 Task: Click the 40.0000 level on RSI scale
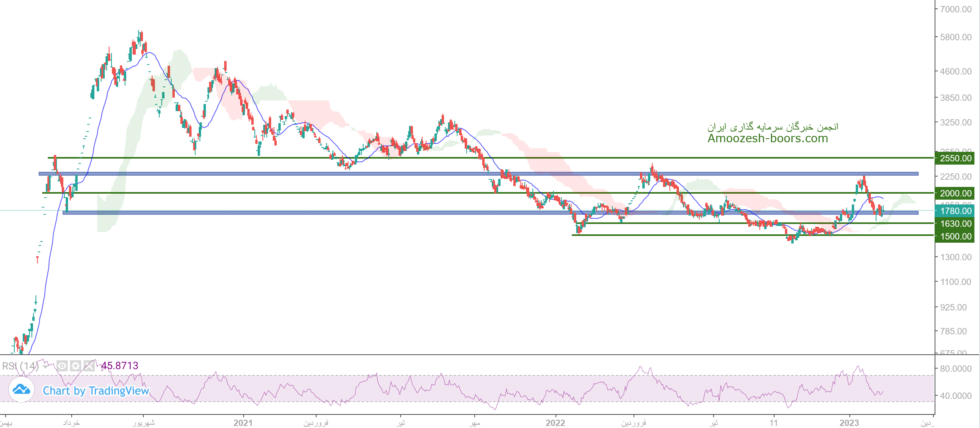955,396
